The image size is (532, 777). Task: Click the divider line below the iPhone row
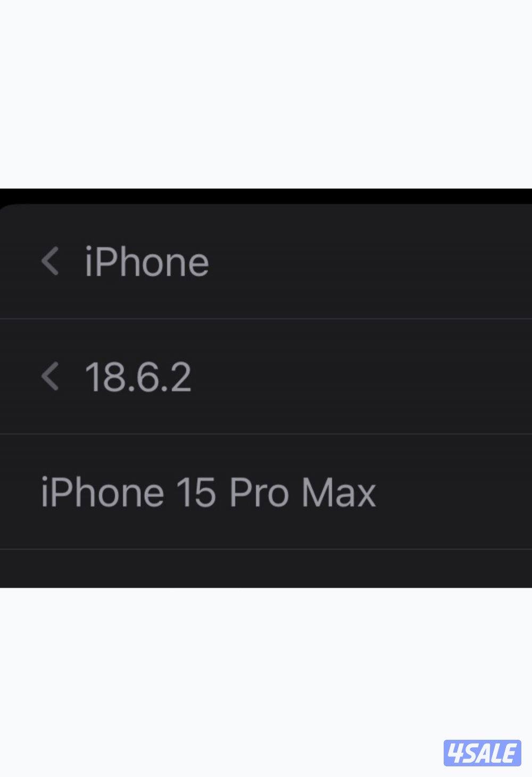pyautogui.click(x=266, y=319)
